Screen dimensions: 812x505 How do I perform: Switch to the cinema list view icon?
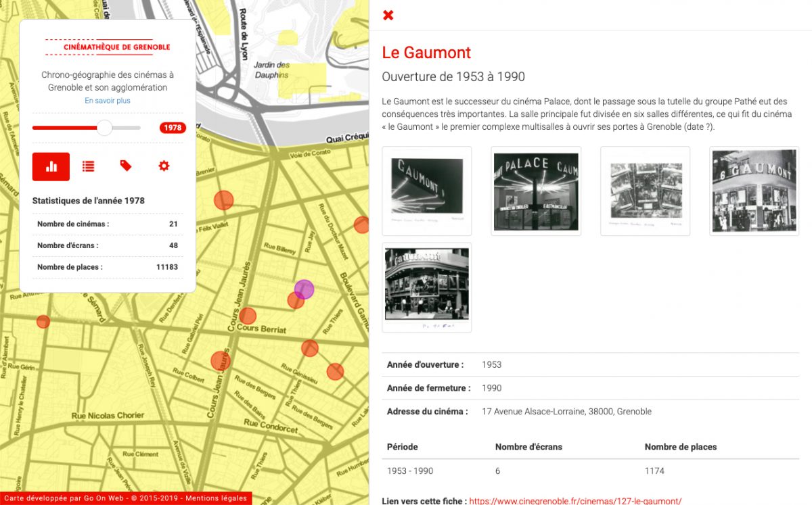point(88,166)
